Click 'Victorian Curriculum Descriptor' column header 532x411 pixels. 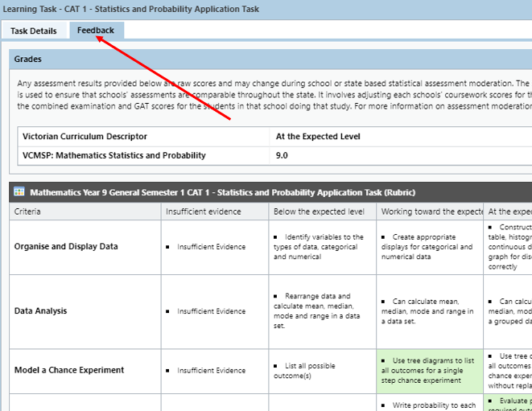tap(85, 136)
